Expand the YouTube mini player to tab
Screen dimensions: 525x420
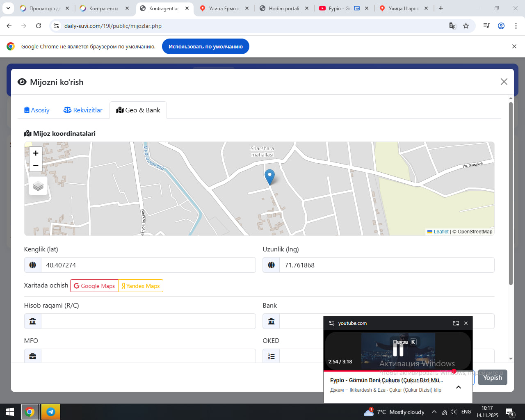(x=456, y=323)
